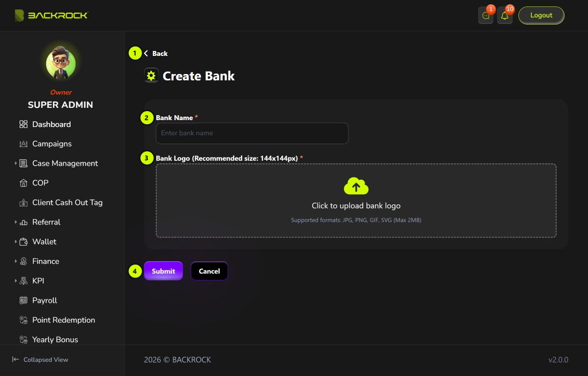588x376 pixels.
Task: Click the Bank Name field label
Action: 174,118
